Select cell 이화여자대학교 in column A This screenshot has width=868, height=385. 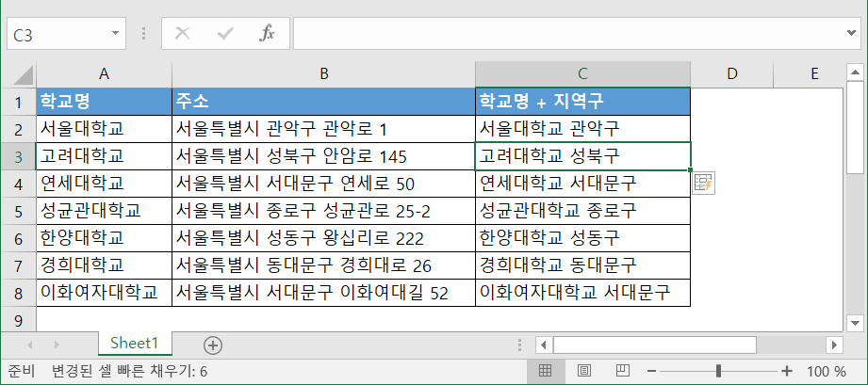(x=104, y=293)
